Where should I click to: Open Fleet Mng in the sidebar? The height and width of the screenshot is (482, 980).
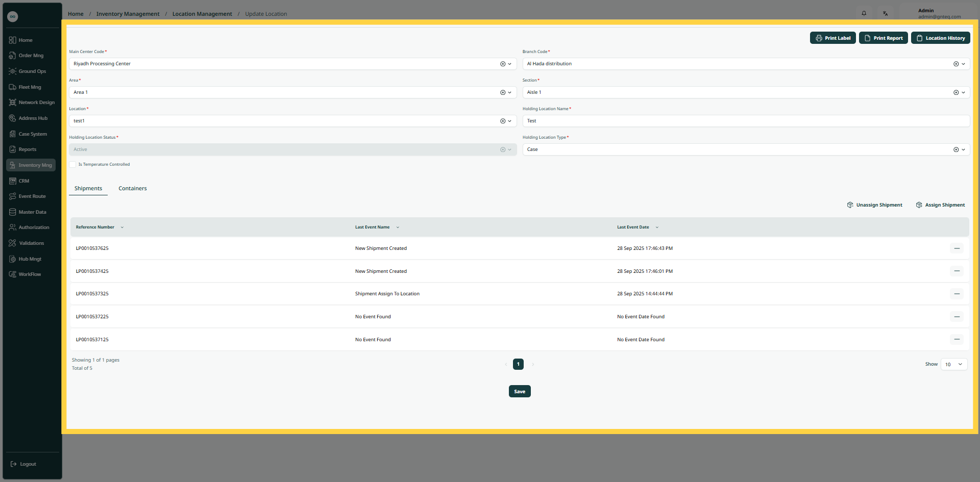(25, 87)
